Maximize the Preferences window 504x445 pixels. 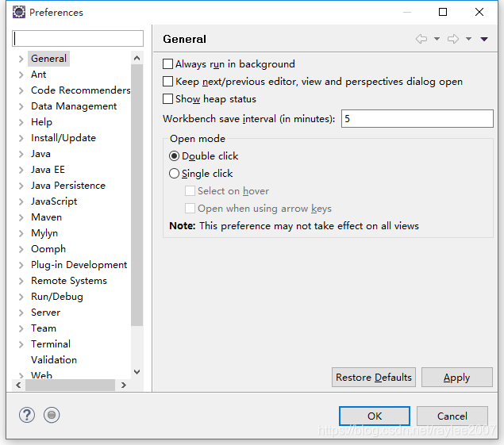coord(443,12)
